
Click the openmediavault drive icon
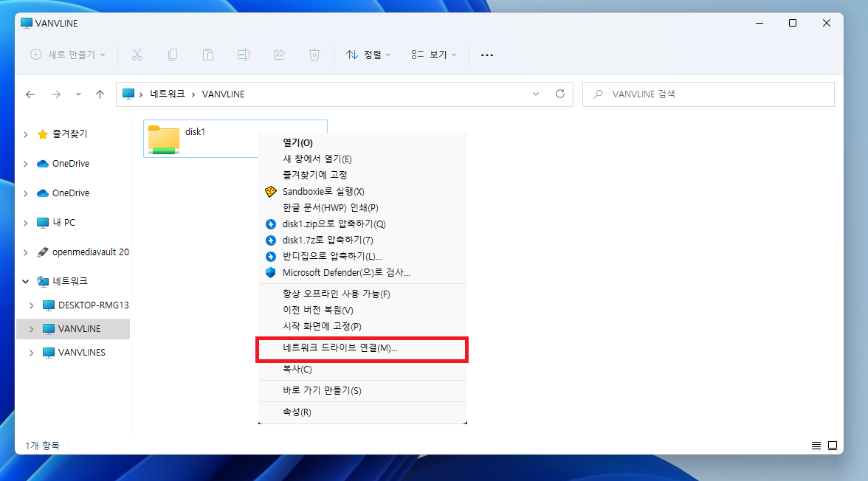(x=43, y=252)
